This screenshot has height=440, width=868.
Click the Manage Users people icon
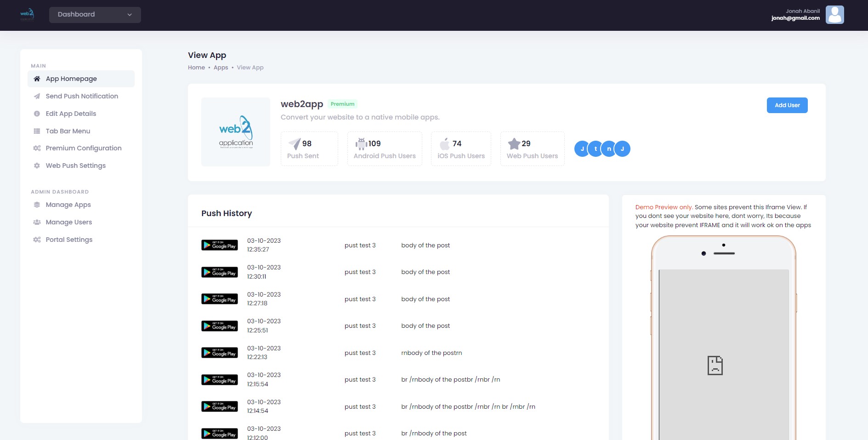point(37,222)
